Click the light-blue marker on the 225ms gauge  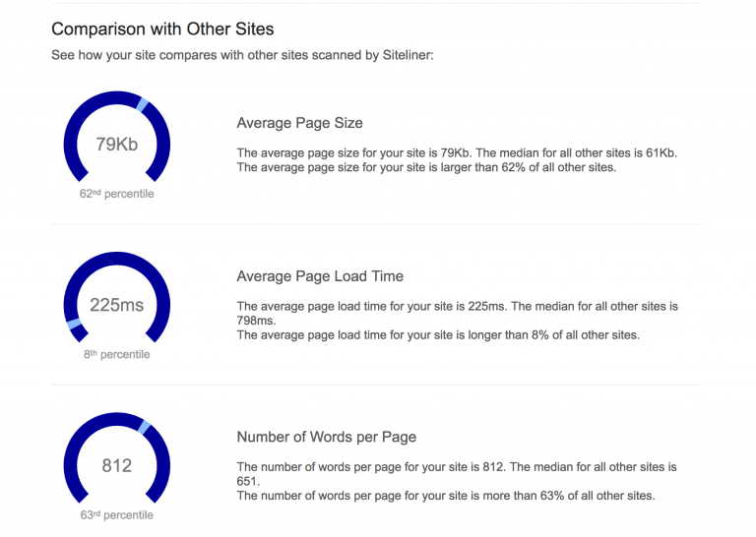point(74,324)
